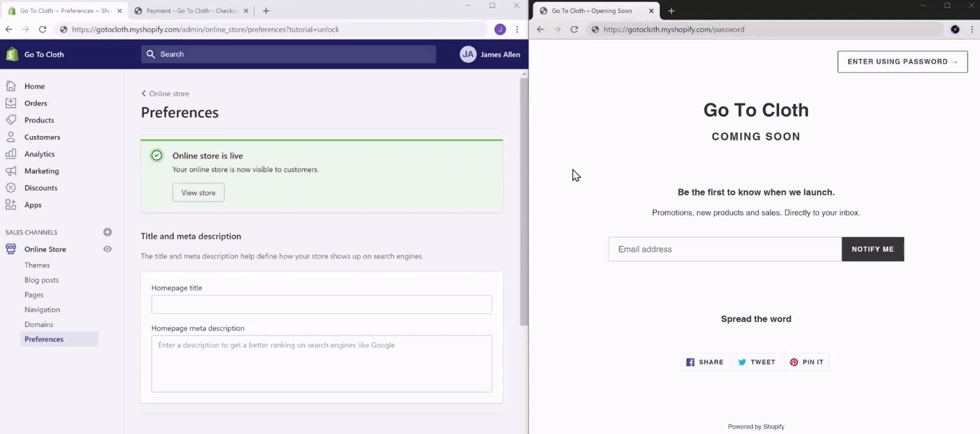Open left browser three-dot menu
Screen dimensions: 980x434
(x=517, y=30)
